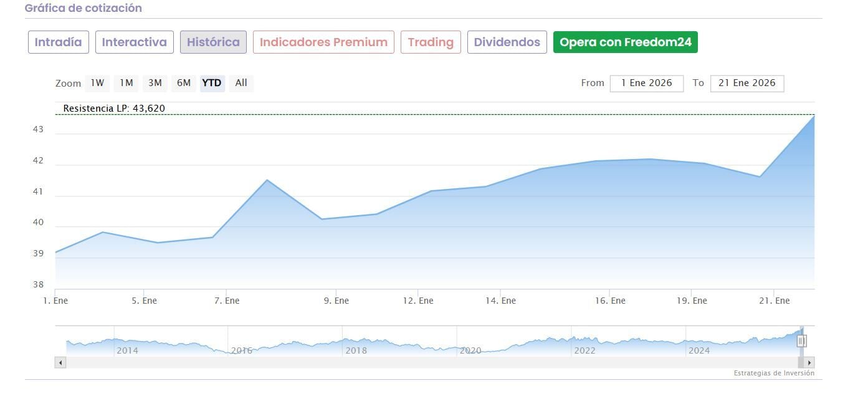Select the Histórica chart tab
Image resolution: width=868 pixels, height=396 pixels.
pos(213,42)
